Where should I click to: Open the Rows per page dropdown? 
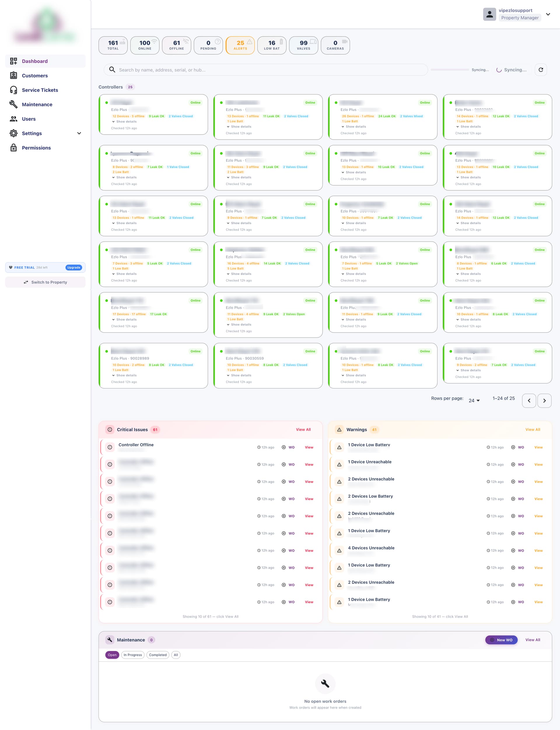point(474,400)
